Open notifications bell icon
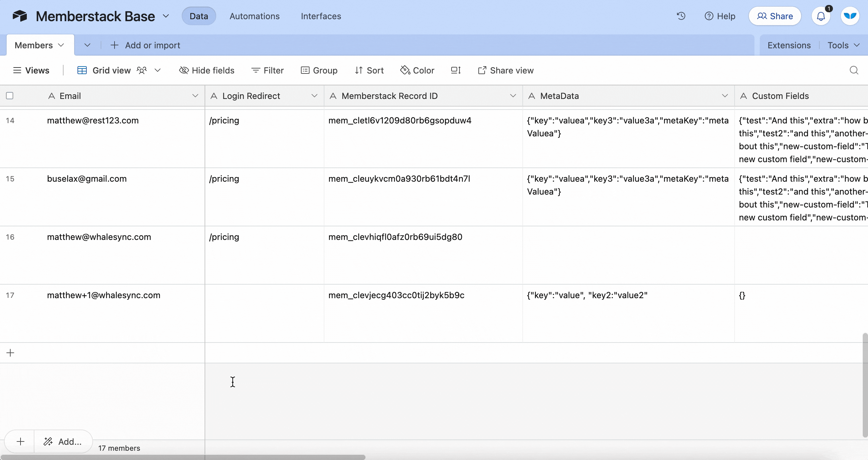 pyautogui.click(x=821, y=16)
